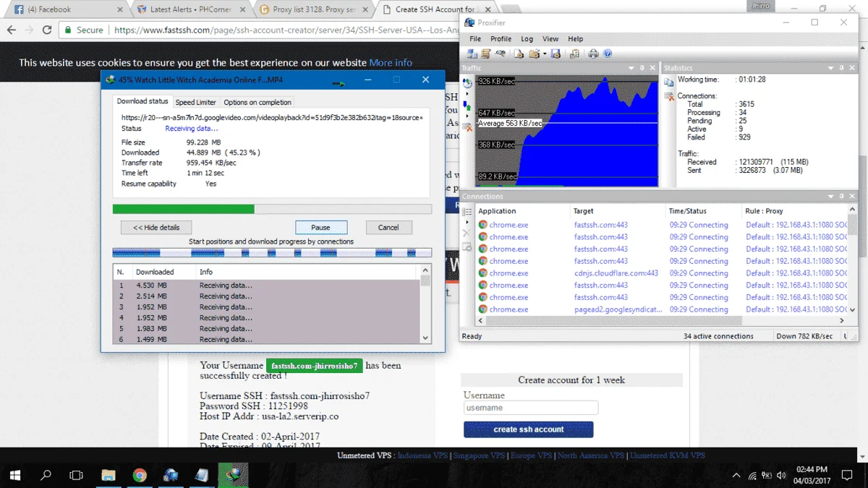Open the Profile menu in Proxifier

(x=501, y=39)
